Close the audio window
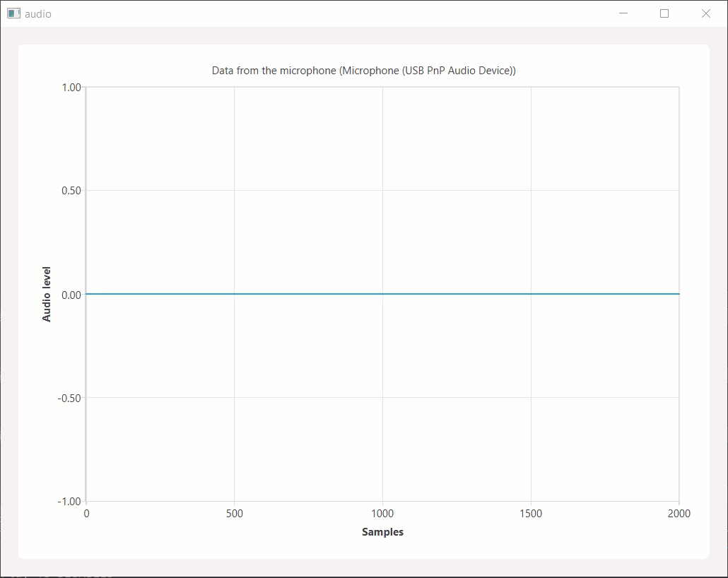Image resolution: width=728 pixels, height=578 pixels. pyautogui.click(x=705, y=13)
